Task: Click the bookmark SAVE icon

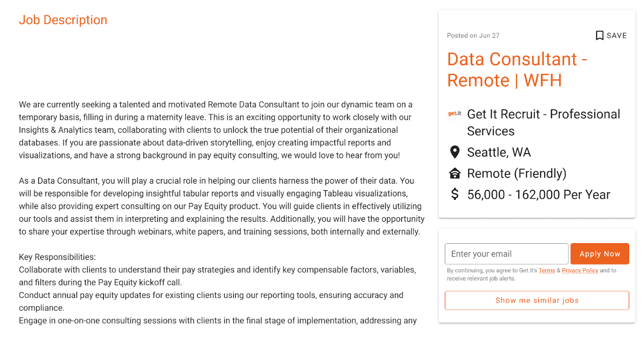Action: (599, 35)
